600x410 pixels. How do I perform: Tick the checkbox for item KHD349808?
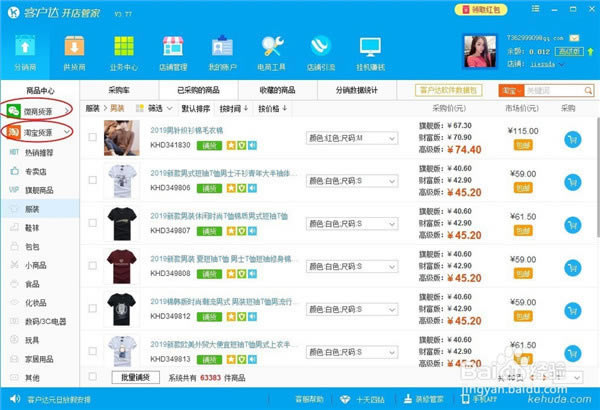(x=93, y=266)
